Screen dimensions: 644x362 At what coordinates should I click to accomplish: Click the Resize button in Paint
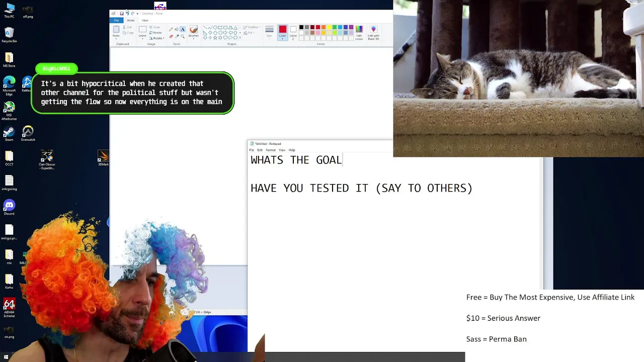(x=156, y=33)
